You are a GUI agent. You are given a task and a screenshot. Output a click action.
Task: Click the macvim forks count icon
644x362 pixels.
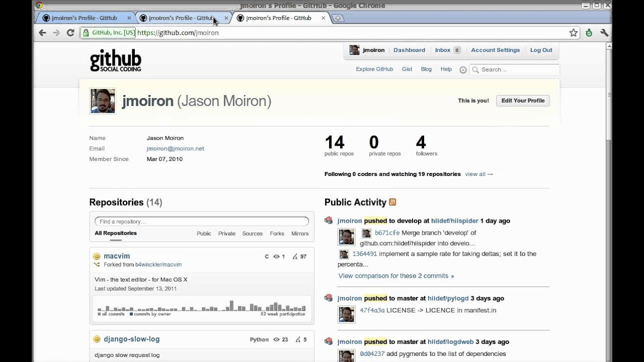[295, 256]
